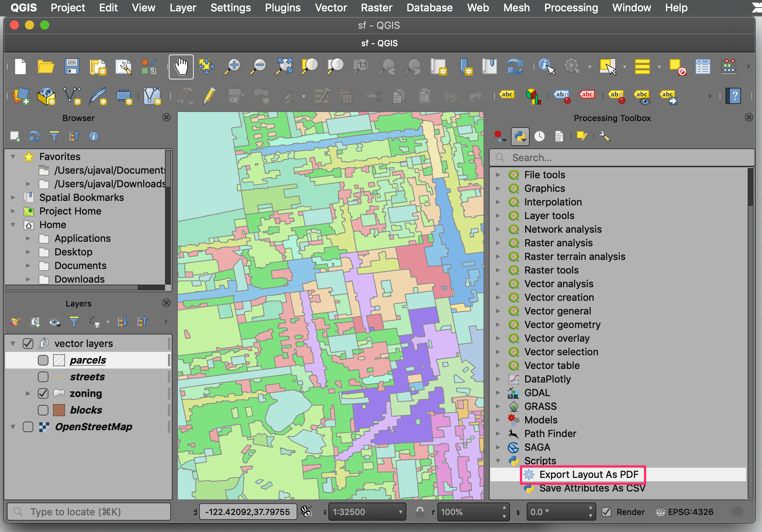The image size is (762, 532).
Task: Select the Identify Features tool
Action: click(547, 67)
